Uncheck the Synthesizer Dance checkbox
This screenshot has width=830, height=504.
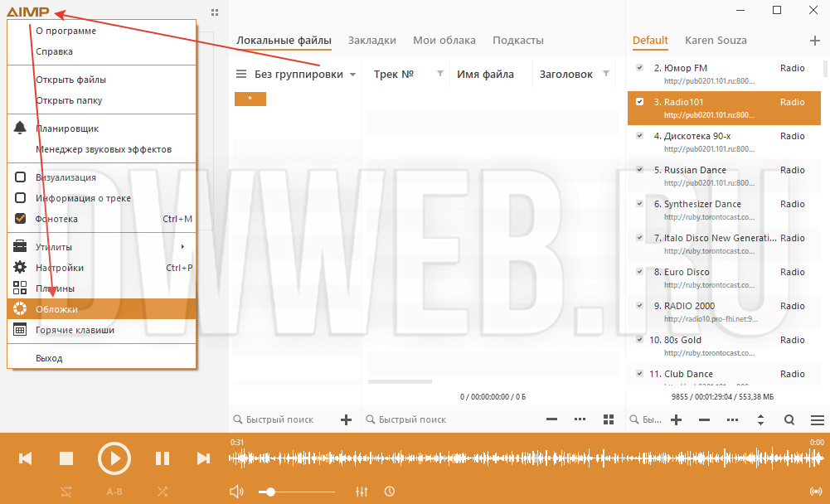pos(639,203)
